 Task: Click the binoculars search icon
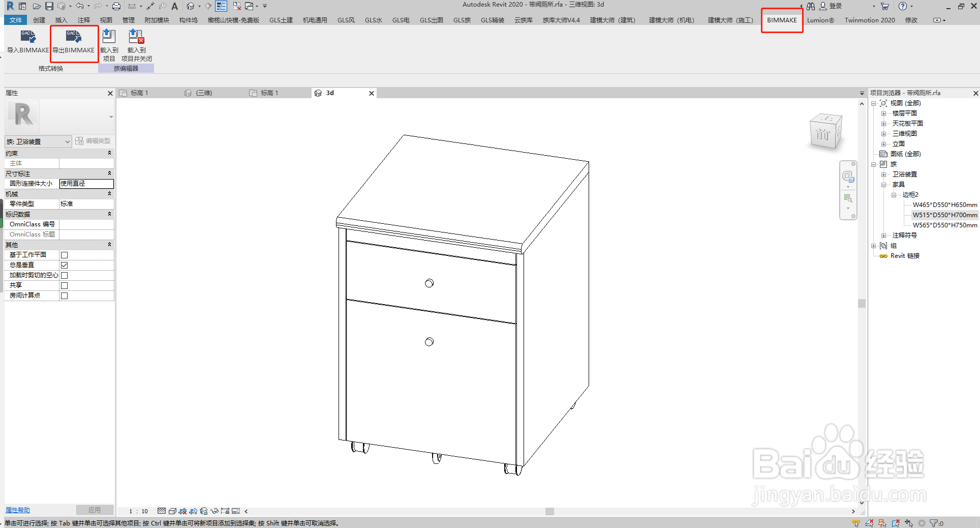pos(811,6)
